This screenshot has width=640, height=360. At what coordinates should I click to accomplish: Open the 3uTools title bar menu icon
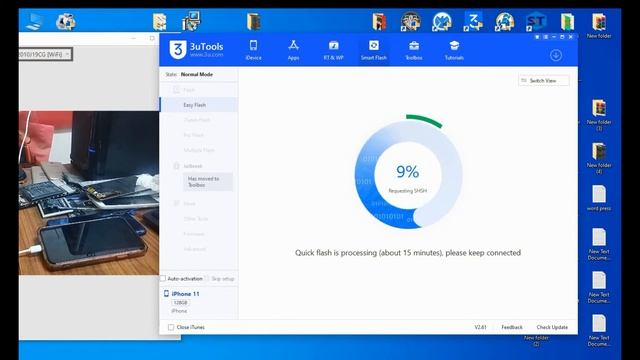(x=545, y=37)
